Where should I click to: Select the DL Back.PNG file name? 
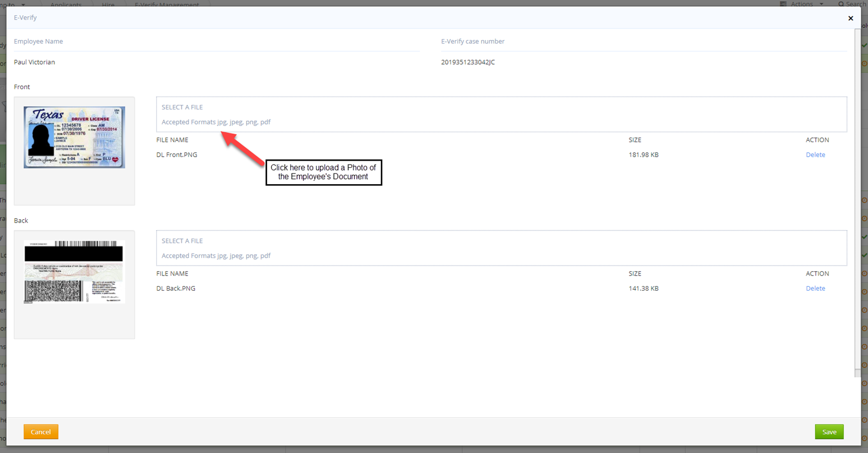(176, 288)
